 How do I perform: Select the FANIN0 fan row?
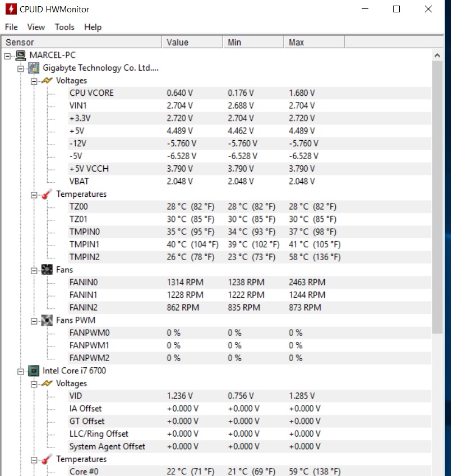click(x=250, y=283)
